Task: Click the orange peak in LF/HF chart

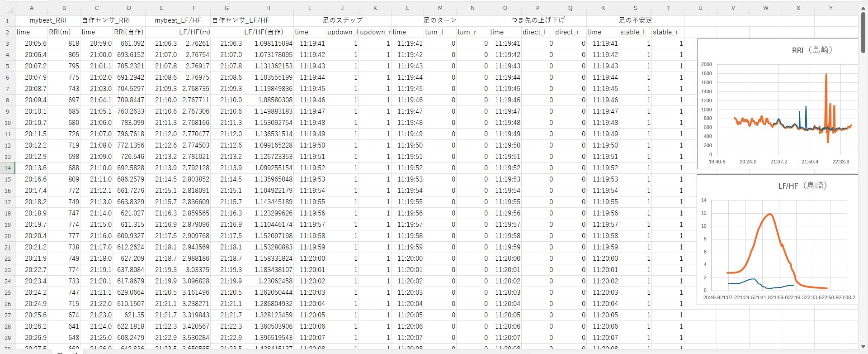Action: pyautogui.click(x=769, y=215)
